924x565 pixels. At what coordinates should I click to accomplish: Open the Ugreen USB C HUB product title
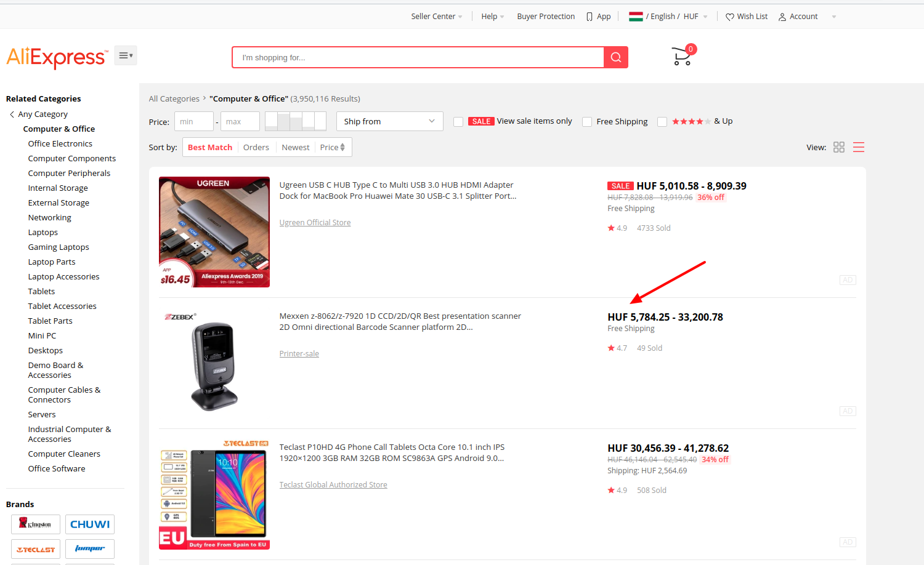click(x=398, y=190)
